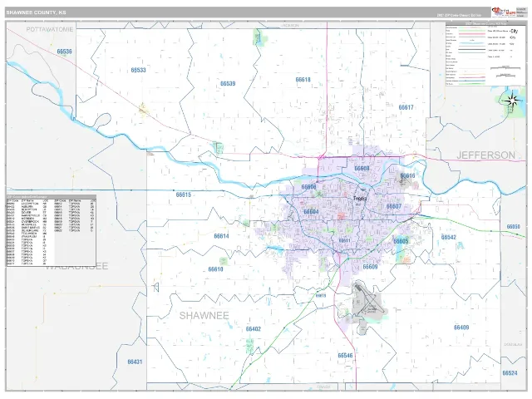Screen dimensions: 532x399
Task: Select ZIP code label 66618
Action: coord(303,80)
